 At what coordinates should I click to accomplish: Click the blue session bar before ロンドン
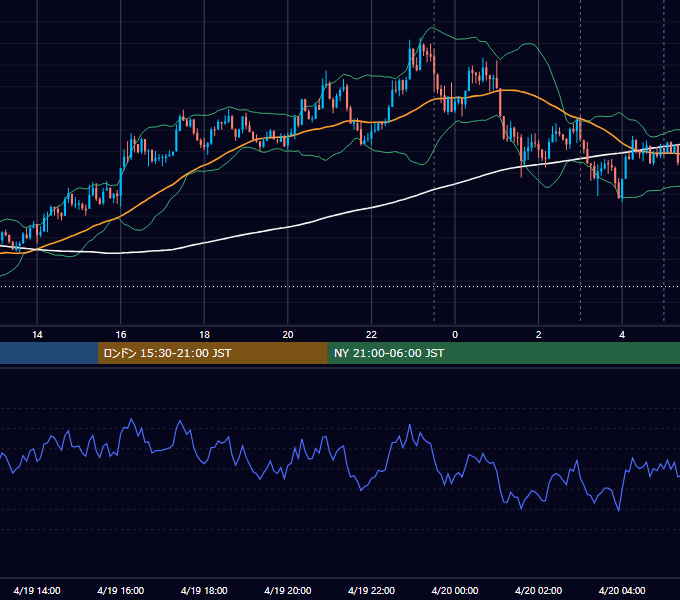click(49, 353)
